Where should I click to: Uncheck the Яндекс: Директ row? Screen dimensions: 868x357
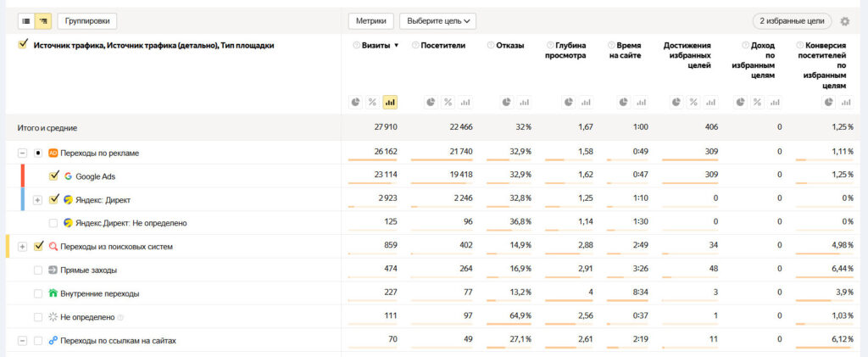tap(53, 199)
